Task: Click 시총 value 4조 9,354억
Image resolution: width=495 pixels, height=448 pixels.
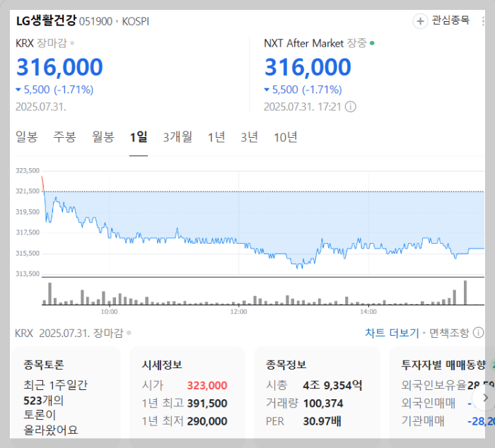Action: coord(333,386)
